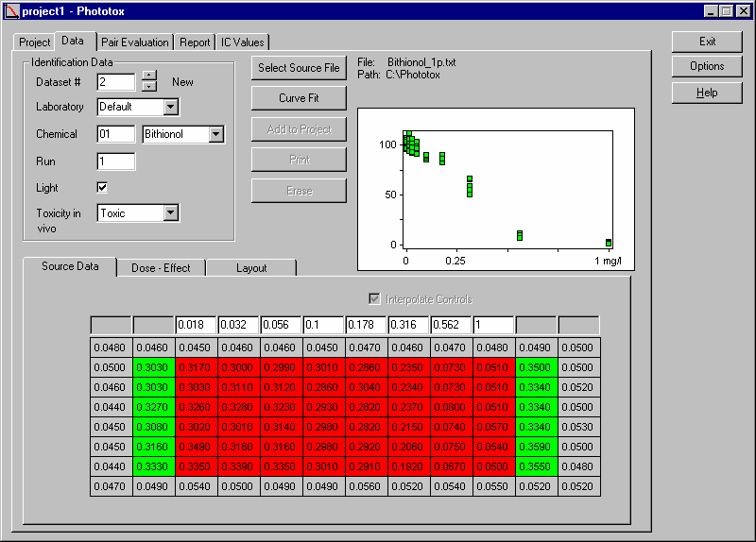Click the Options button
The width and height of the screenshot is (756, 542).
[707, 67]
